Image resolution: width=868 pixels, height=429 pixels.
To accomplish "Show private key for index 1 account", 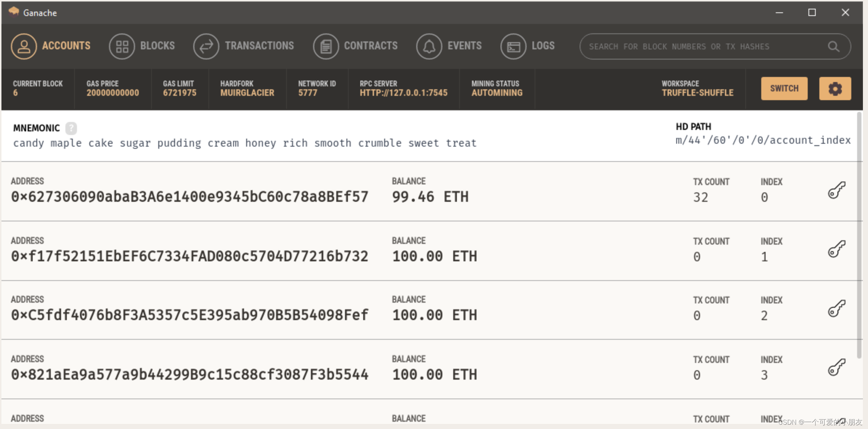I will click(837, 249).
